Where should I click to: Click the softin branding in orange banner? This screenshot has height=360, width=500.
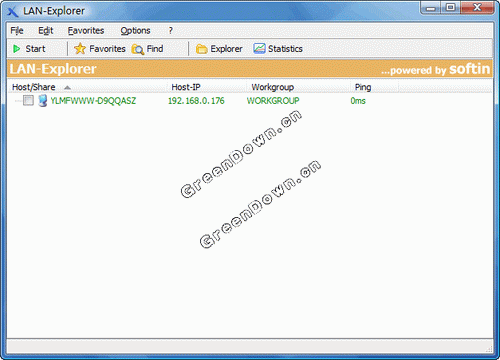470,69
